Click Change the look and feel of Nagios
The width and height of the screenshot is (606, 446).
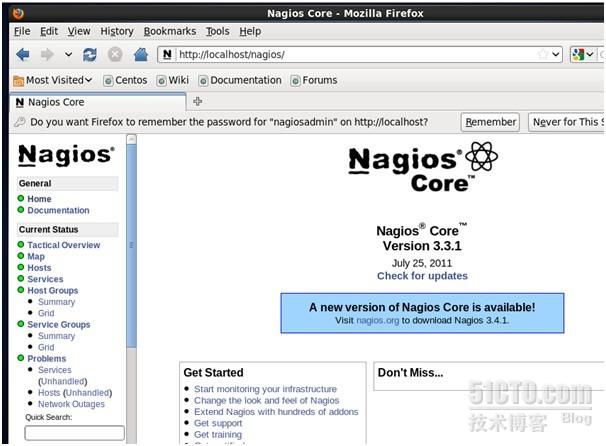266,400
